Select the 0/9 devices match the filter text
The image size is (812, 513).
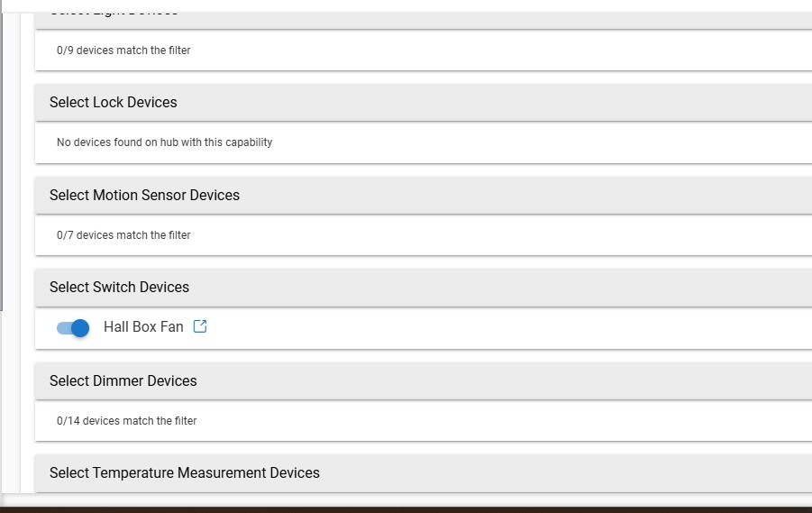[123, 50]
